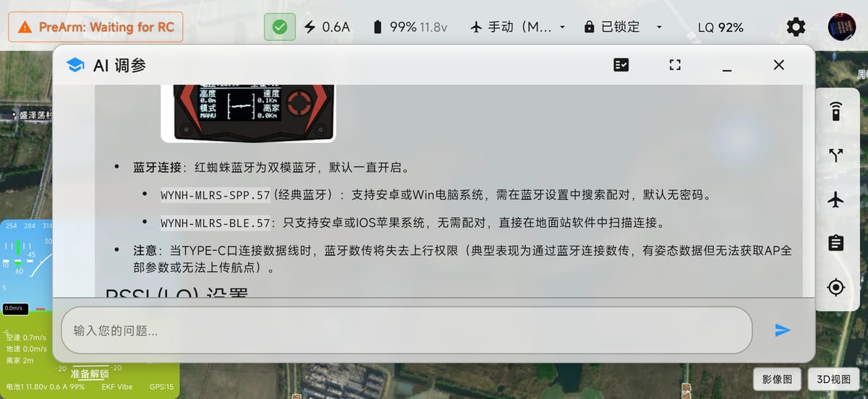Open the route planning fork icon
This screenshot has width=868, height=399.
coord(836,155)
